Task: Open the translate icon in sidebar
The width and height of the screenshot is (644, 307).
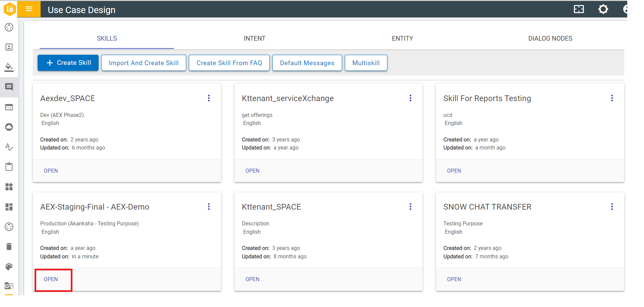Action: tap(9, 286)
